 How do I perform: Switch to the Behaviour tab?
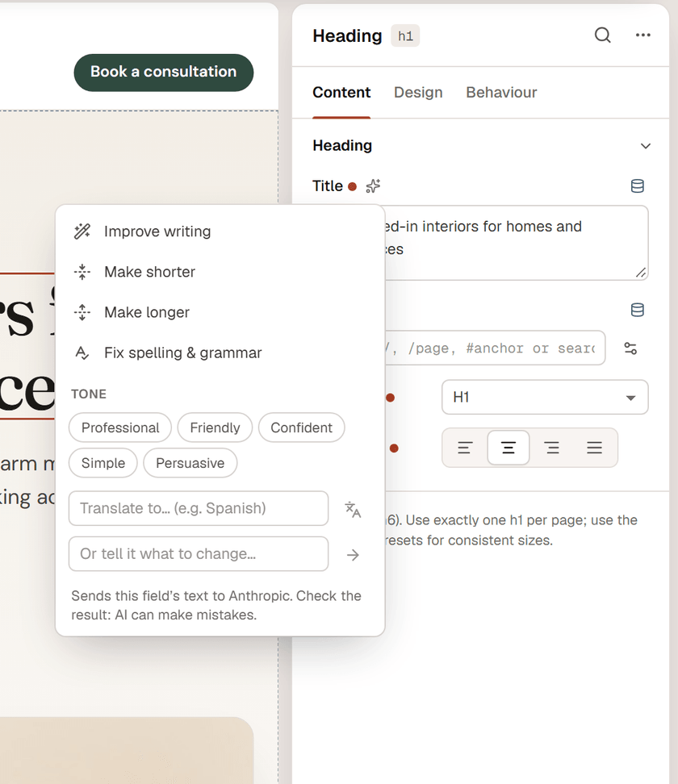click(501, 93)
